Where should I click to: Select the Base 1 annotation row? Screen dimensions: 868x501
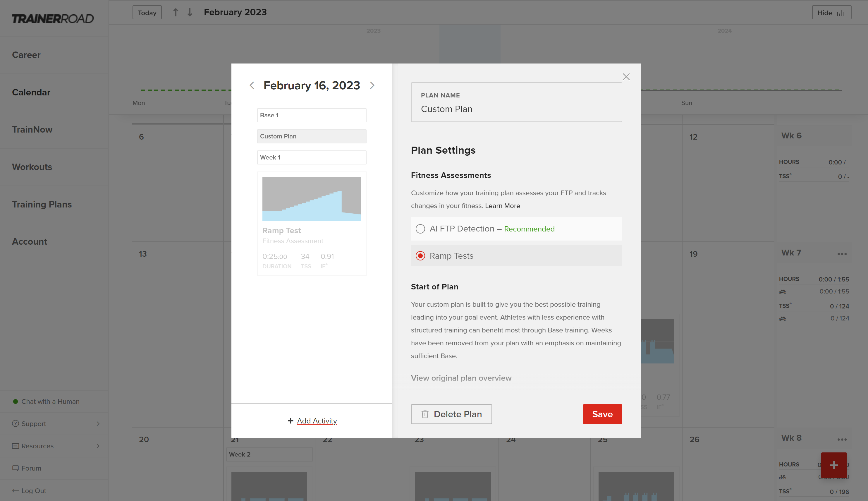312,115
